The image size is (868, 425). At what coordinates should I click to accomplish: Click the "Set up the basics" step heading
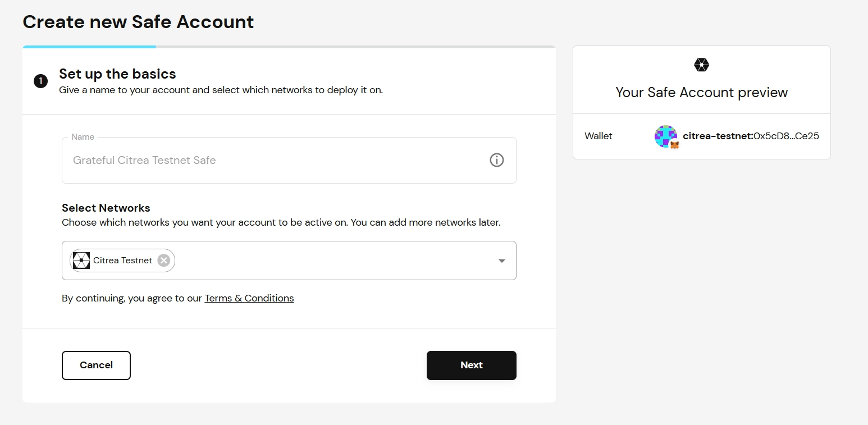[x=117, y=74]
